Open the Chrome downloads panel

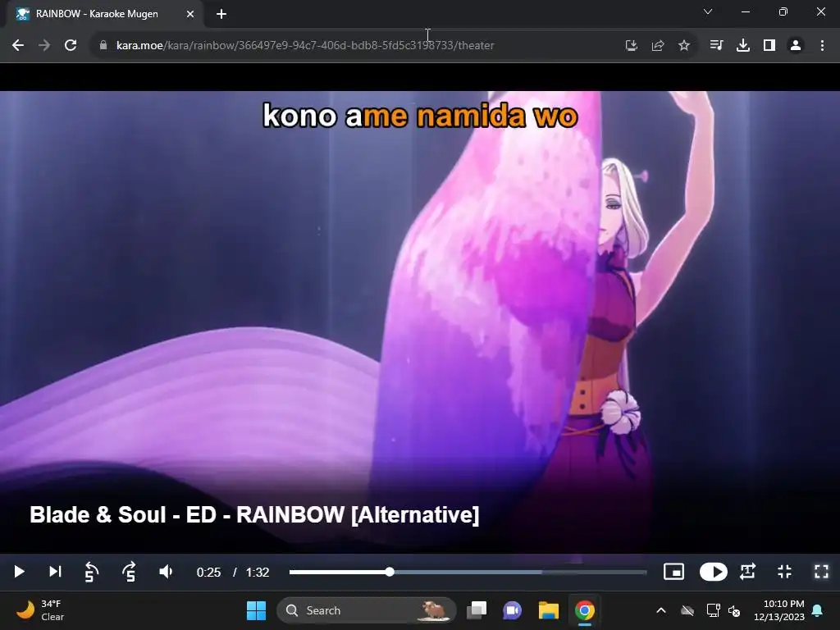coord(743,46)
